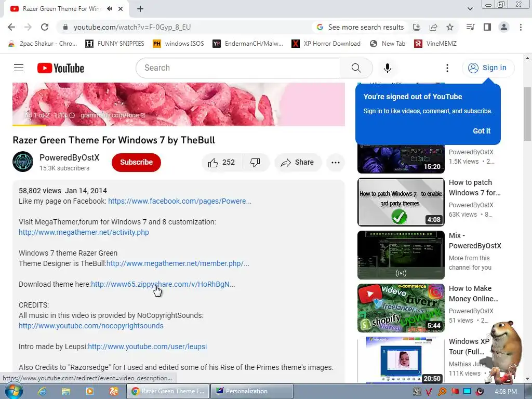
Task: Click the Sign in button
Action: pos(488,68)
